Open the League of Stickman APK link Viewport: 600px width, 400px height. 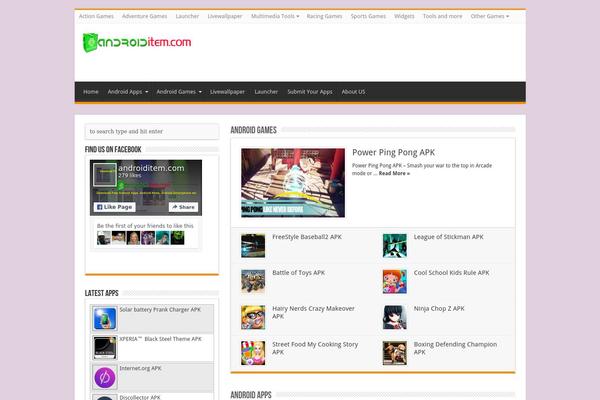point(448,237)
